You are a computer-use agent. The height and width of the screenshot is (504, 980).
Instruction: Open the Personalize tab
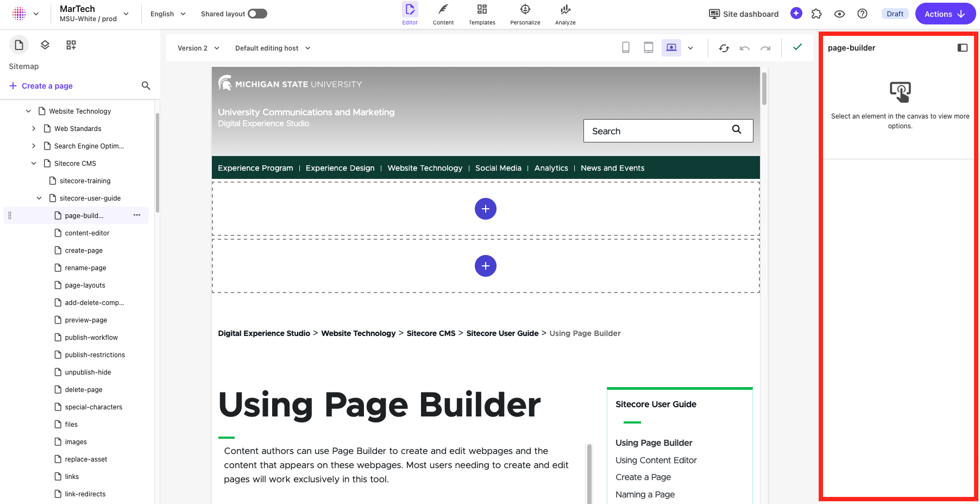[x=525, y=14]
